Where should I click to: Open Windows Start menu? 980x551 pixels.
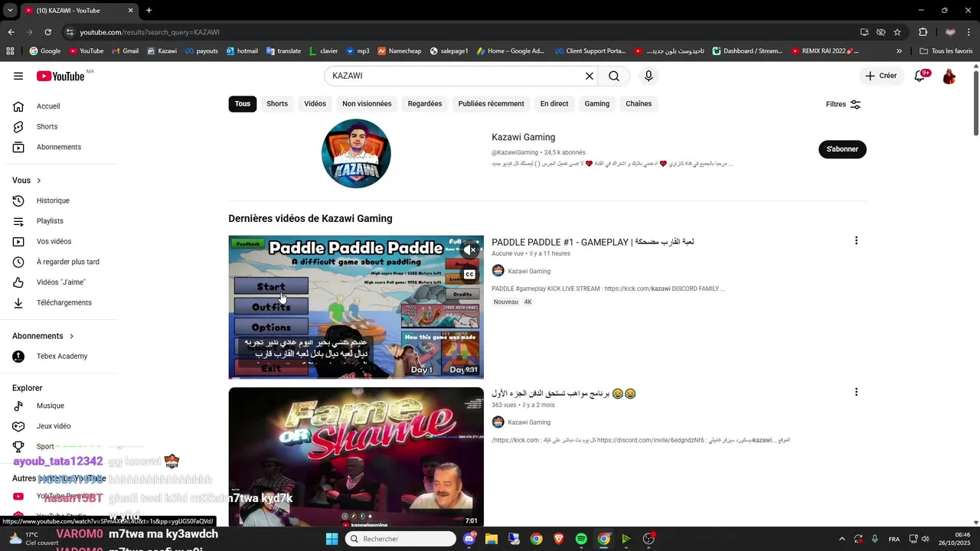(x=332, y=539)
